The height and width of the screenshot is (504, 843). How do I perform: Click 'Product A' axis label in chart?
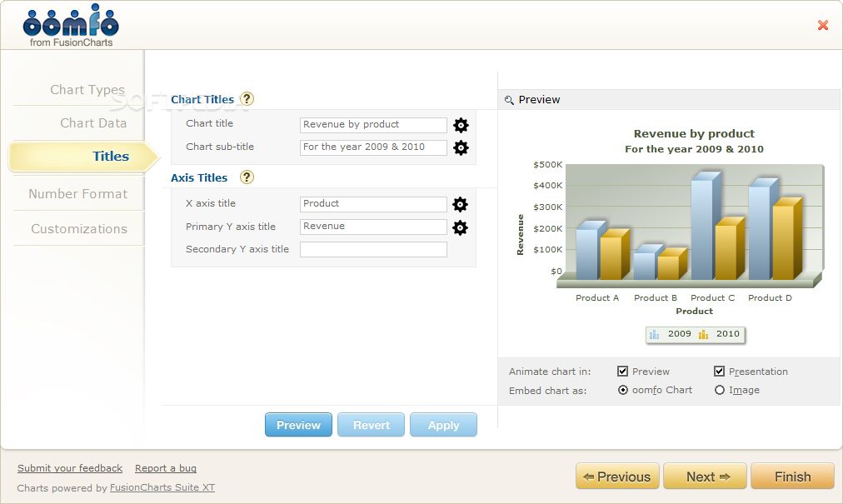597,298
